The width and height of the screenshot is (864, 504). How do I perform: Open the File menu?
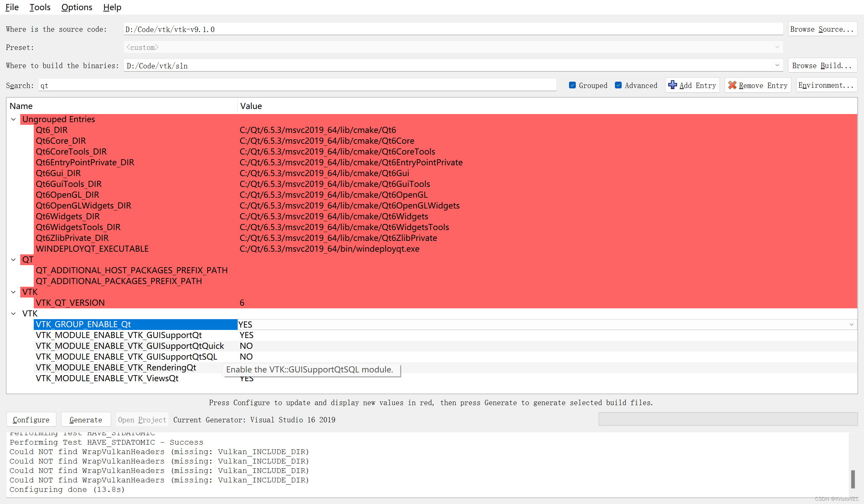pos(12,7)
